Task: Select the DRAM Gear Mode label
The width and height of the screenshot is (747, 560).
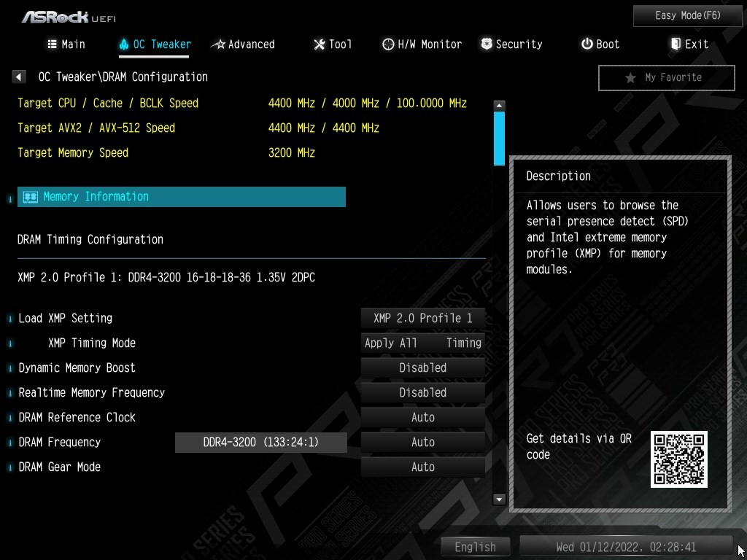Action: click(x=60, y=467)
